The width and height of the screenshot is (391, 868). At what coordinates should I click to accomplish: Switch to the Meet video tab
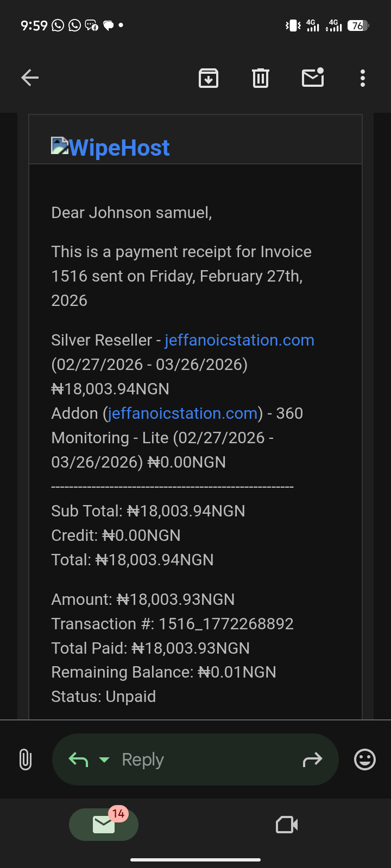click(x=287, y=825)
